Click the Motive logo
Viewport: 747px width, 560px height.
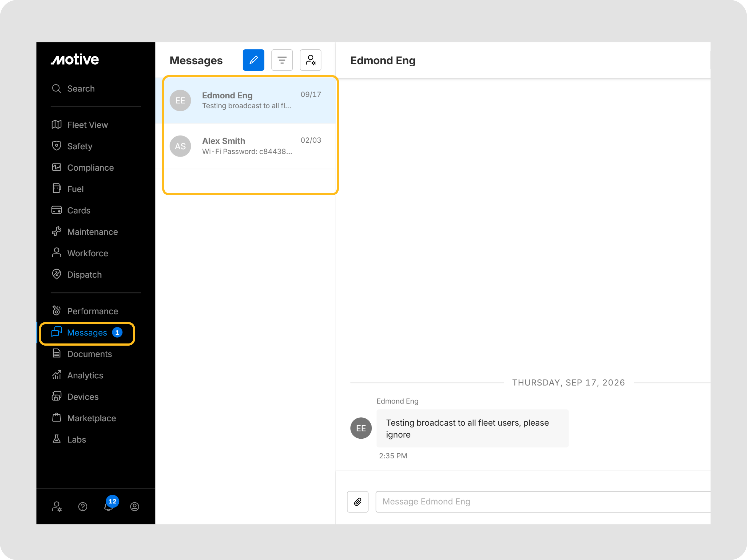pos(75,59)
